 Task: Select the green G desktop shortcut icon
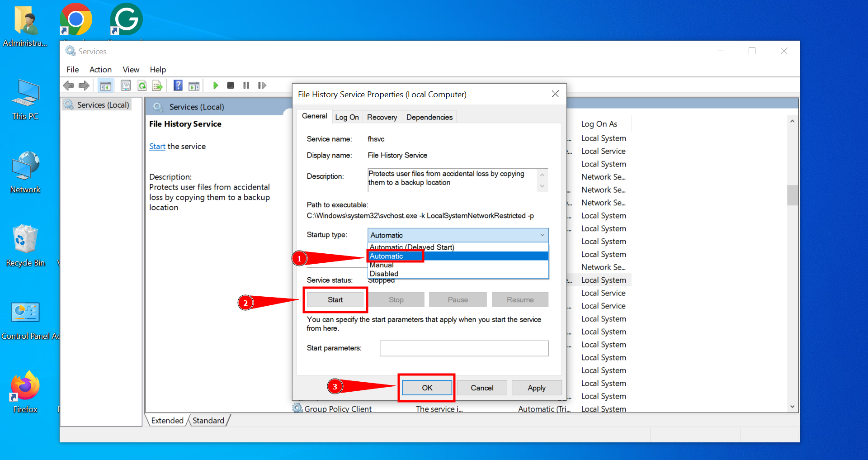127,19
